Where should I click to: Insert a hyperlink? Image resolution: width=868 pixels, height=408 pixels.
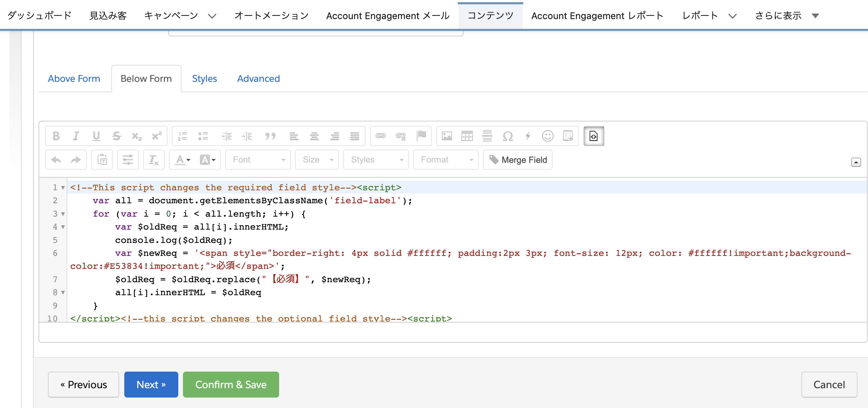pyautogui.click(x=381, y=136)
